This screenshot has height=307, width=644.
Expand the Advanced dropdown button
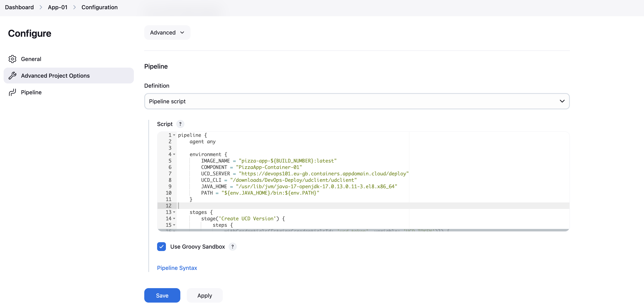point(167,33)
